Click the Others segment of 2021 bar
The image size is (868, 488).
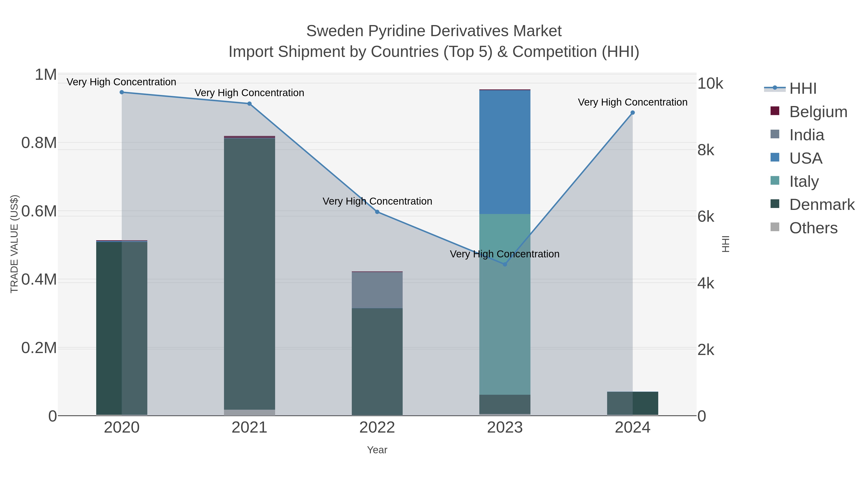pos(249,413)
